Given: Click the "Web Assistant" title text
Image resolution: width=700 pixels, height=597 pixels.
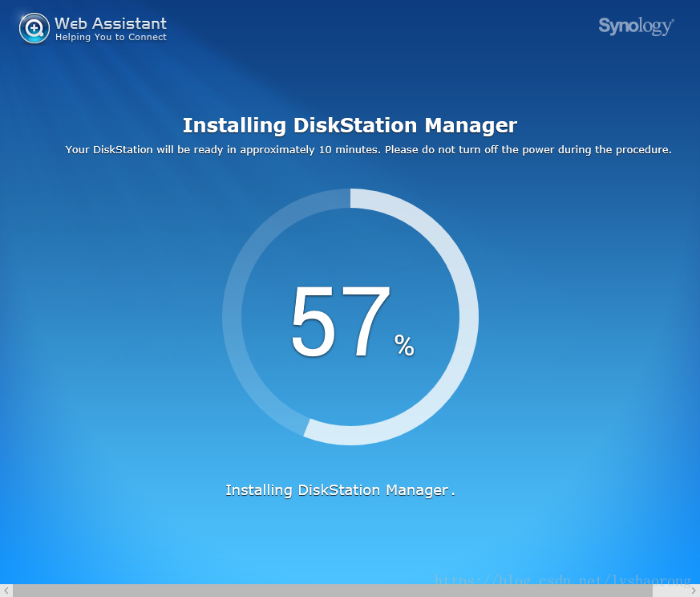Looking at the screenshot, I should tap(111, 22).
